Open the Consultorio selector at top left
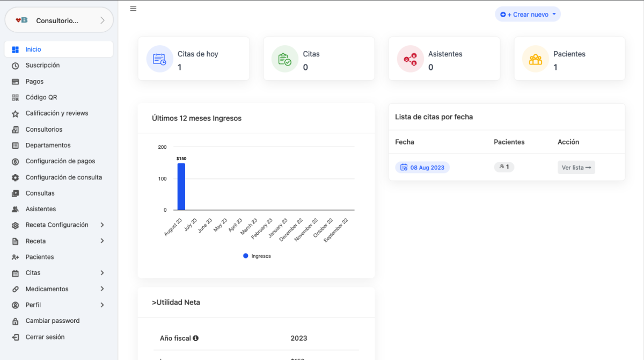This screenshot has width=644, height=360. tap(59, 20)
